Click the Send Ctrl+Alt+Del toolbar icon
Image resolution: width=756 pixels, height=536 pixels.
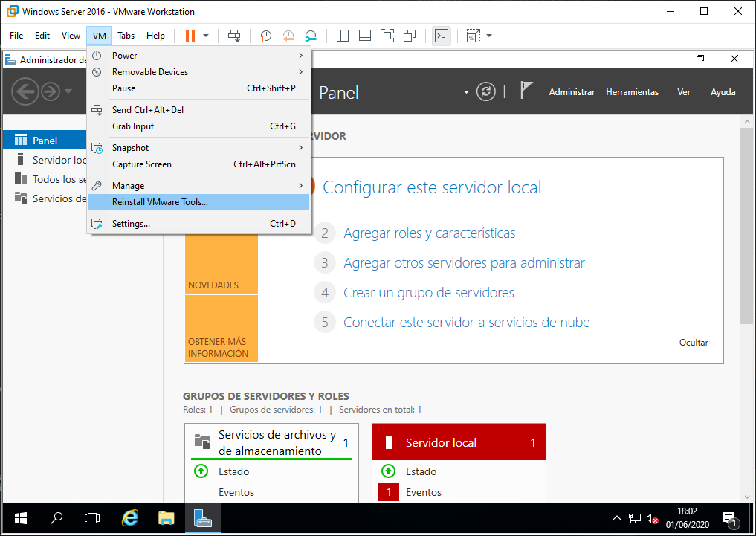(x=234, y=36)
